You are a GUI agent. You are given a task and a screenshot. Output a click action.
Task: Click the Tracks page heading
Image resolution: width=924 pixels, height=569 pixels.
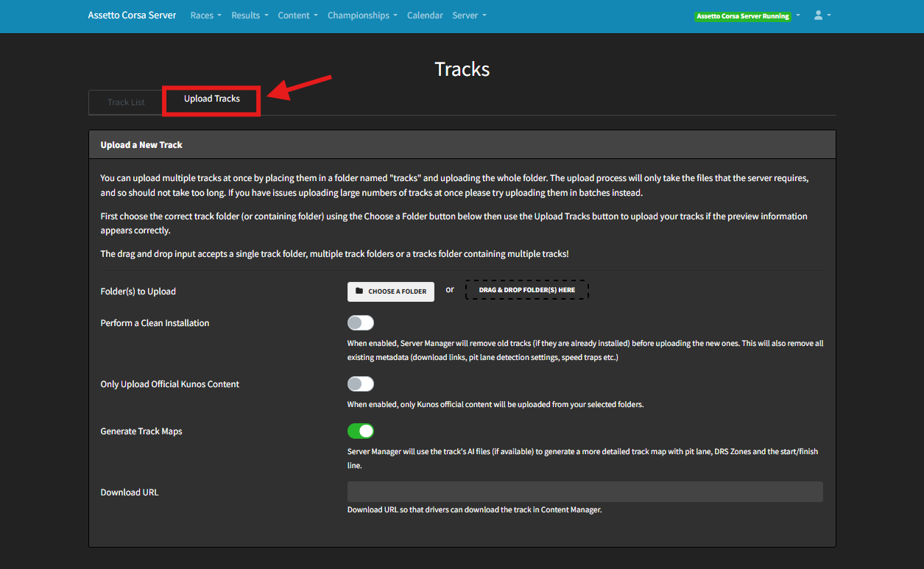pos(462,69)
